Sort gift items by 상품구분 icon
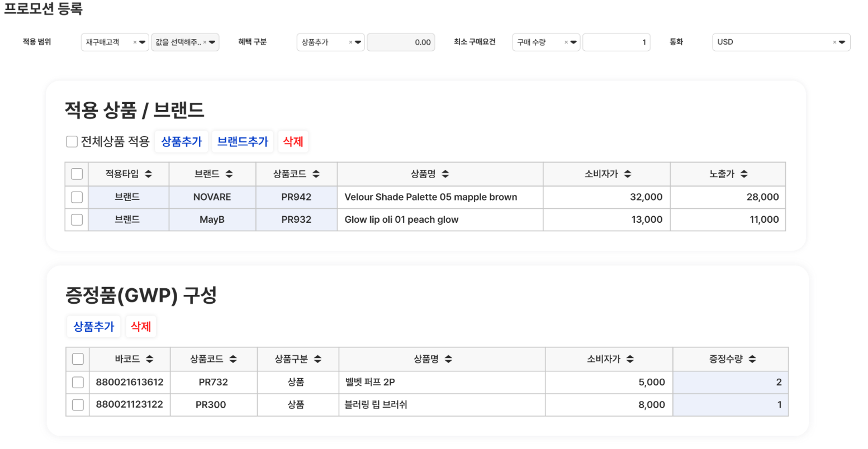Viewport: 868px width, 449px height. [x=317, y=359]
